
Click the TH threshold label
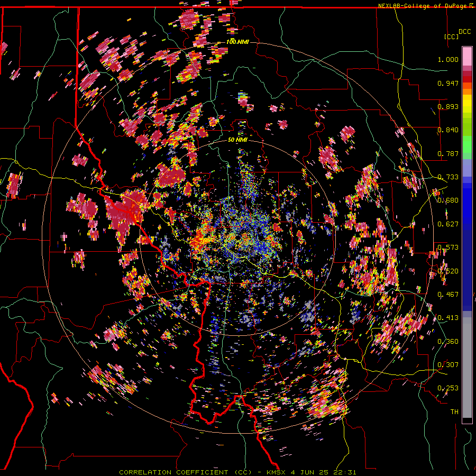454,412
